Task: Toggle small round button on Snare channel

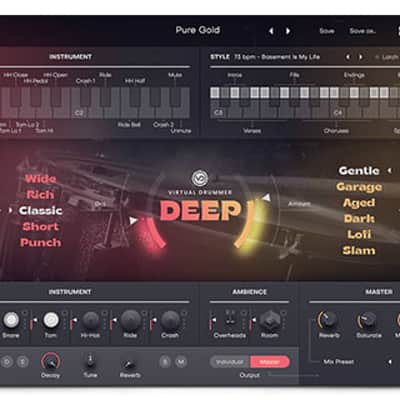Action: click(25, 313)
